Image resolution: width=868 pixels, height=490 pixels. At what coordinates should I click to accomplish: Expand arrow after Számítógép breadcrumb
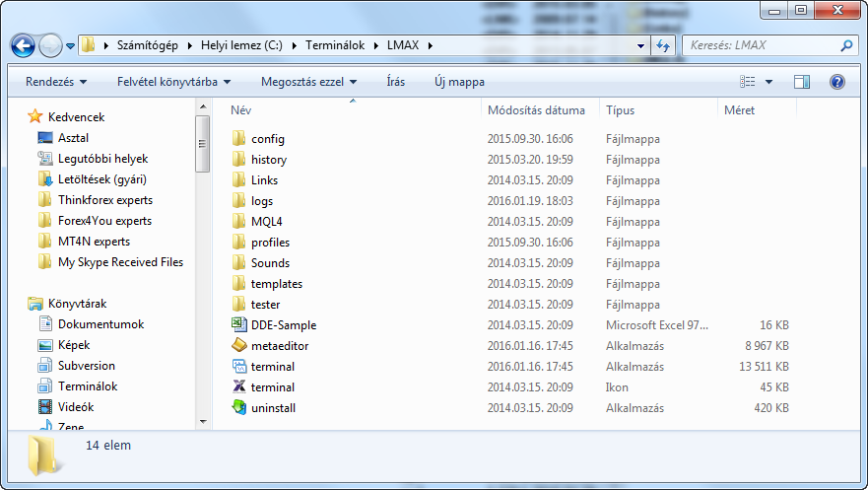[189, 45]
